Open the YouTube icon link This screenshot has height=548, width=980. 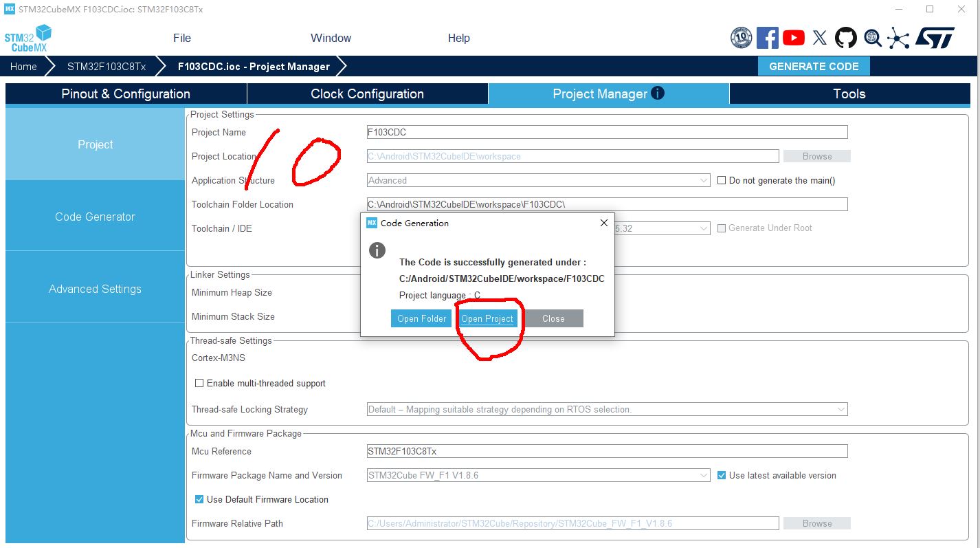click(793, 38)
